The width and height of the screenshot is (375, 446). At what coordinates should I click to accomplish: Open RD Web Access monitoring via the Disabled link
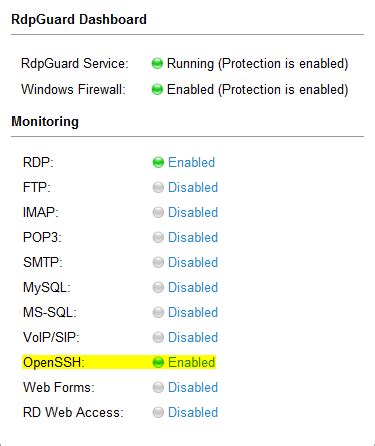(193, 412)
